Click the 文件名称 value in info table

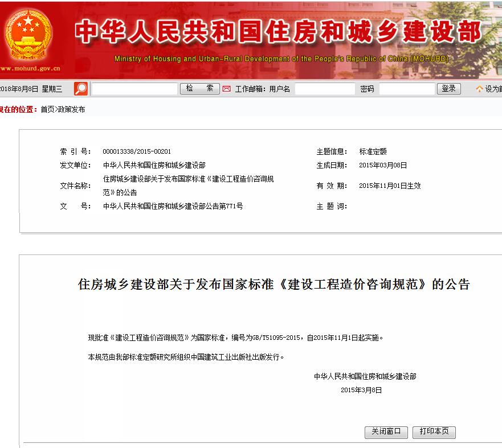coord(188,186)
